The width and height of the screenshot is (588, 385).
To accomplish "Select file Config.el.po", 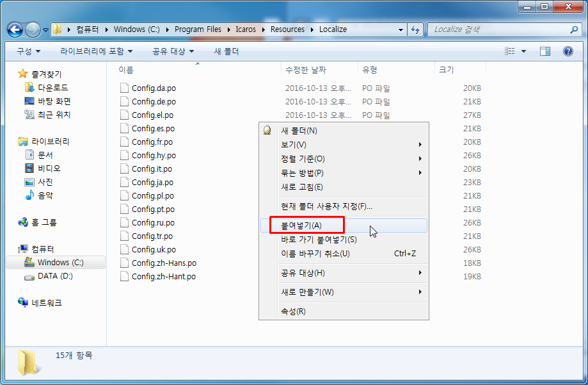I will (153, 115).
